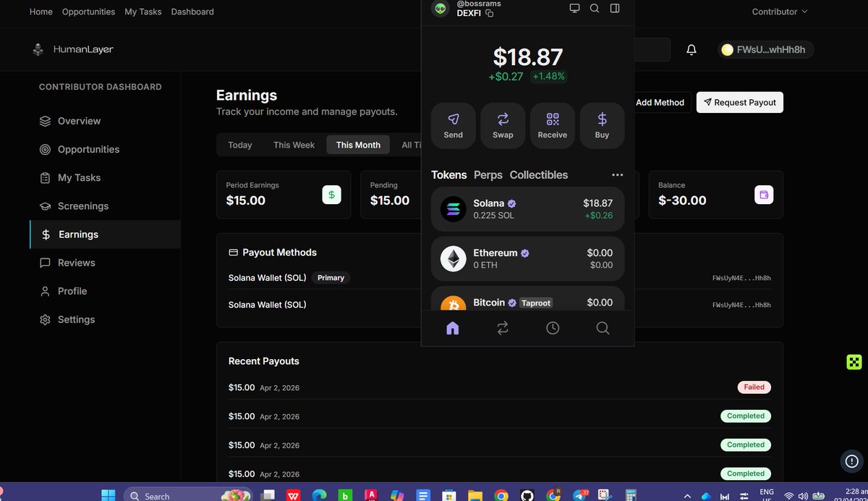This screenshot has height=501, width=868.
Task: Go to Settings in sidebar
Action: (105, 319)
